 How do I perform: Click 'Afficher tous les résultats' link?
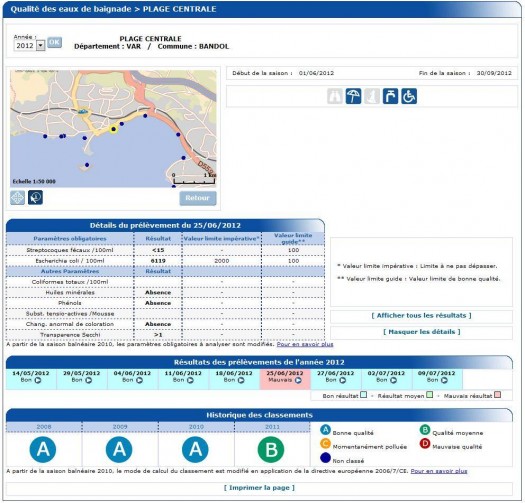click(x=422, y=315)
